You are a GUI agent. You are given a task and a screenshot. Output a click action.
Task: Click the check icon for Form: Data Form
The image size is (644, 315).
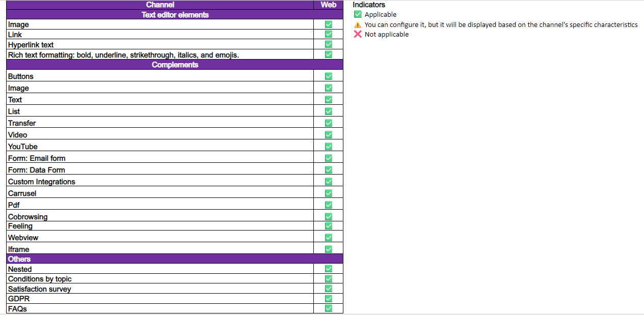[x=329, y=170]
